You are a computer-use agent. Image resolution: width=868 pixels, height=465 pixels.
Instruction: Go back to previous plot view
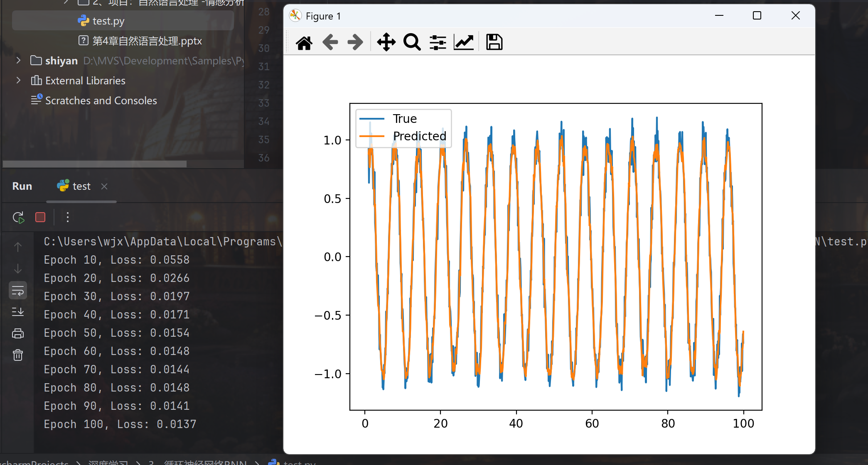pyautogui.click(x=330, y=42)
